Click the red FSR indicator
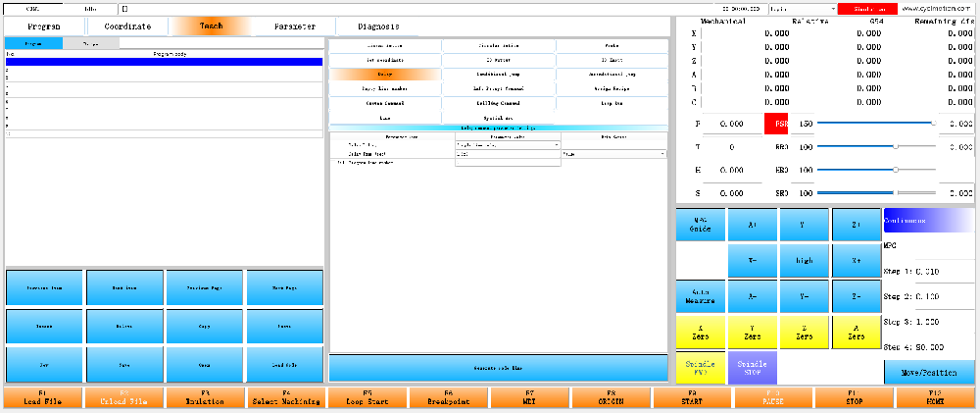This screenshot has width=980, height=413. tap(776, 124)
